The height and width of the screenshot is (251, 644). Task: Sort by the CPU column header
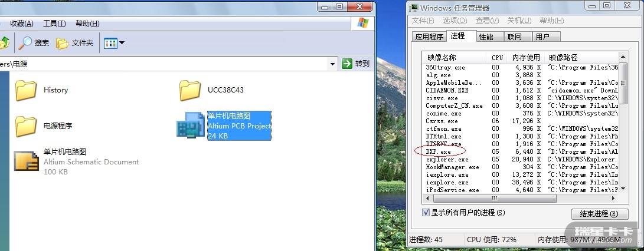[497, 57]
